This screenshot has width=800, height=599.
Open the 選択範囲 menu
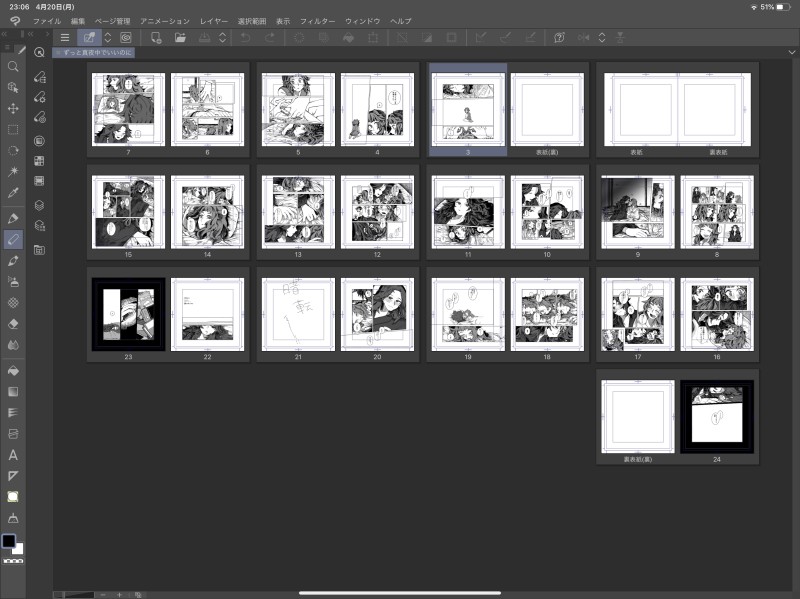point(252,21)
